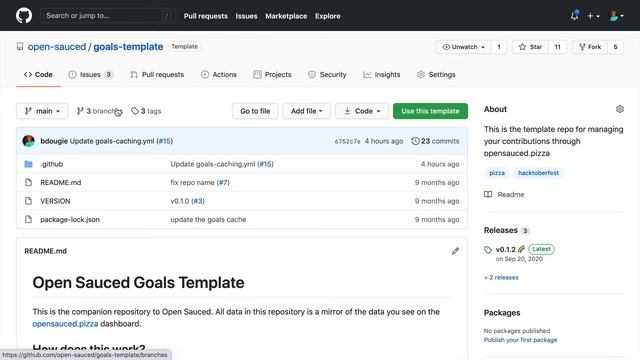
Task: Open the goals-template repository link
Action: (128, 47)
